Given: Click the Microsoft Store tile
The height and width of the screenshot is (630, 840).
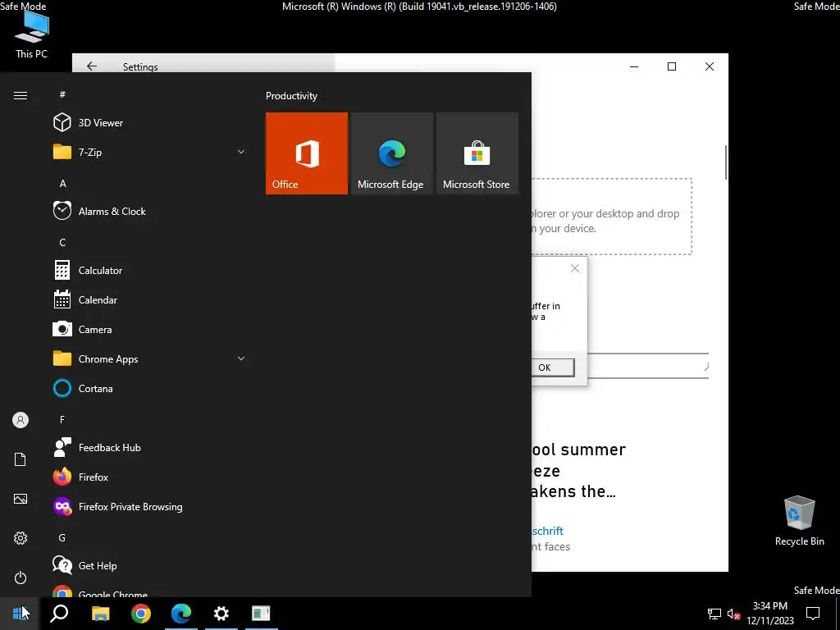Looking at the screenshot, I should [477, 153].
